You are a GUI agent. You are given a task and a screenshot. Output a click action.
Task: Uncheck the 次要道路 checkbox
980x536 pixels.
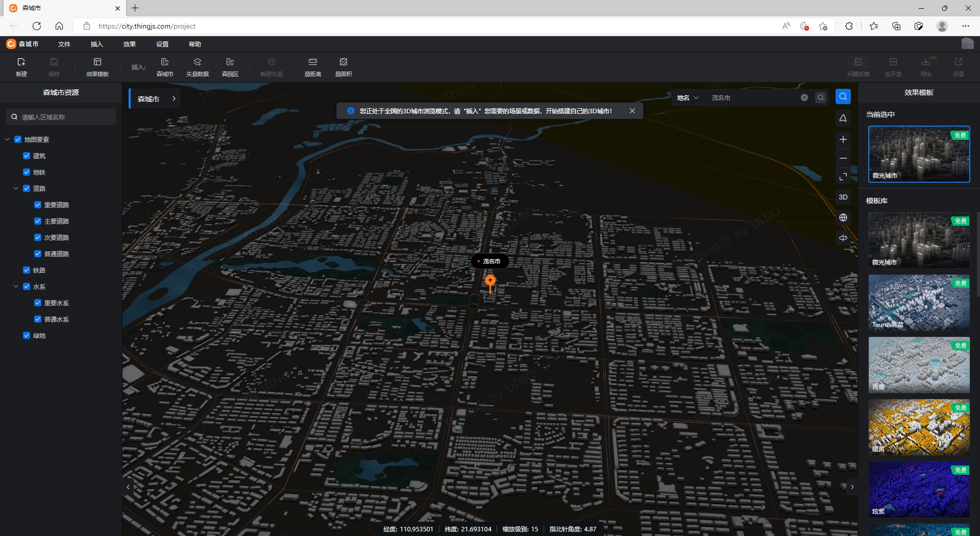(38, 237)
